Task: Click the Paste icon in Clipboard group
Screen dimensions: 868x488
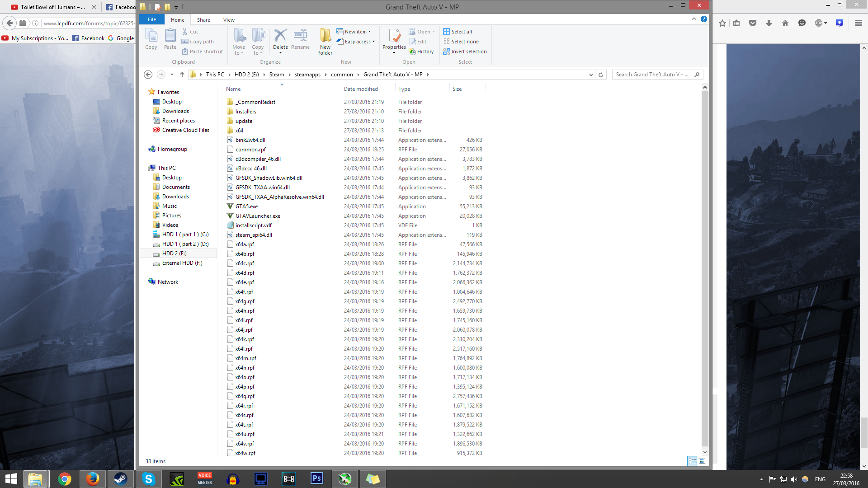Action: (x=170, y=36)
